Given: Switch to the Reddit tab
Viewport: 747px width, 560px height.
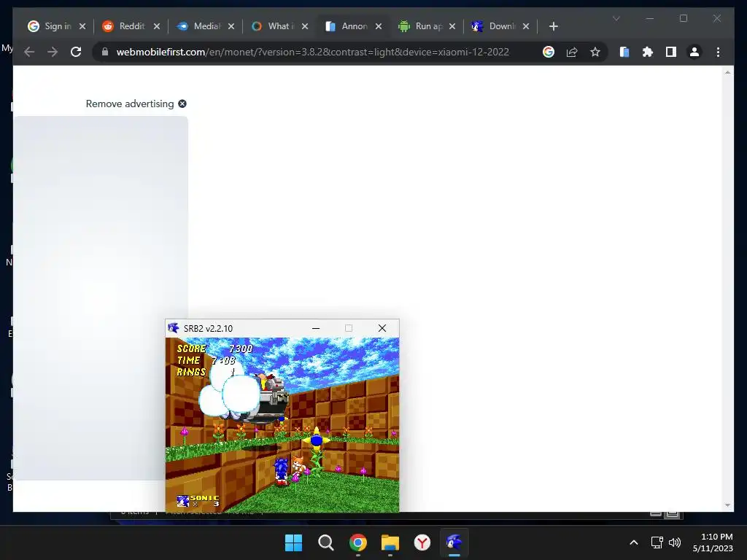Looking at the screenshot, I should coord(125,26).
